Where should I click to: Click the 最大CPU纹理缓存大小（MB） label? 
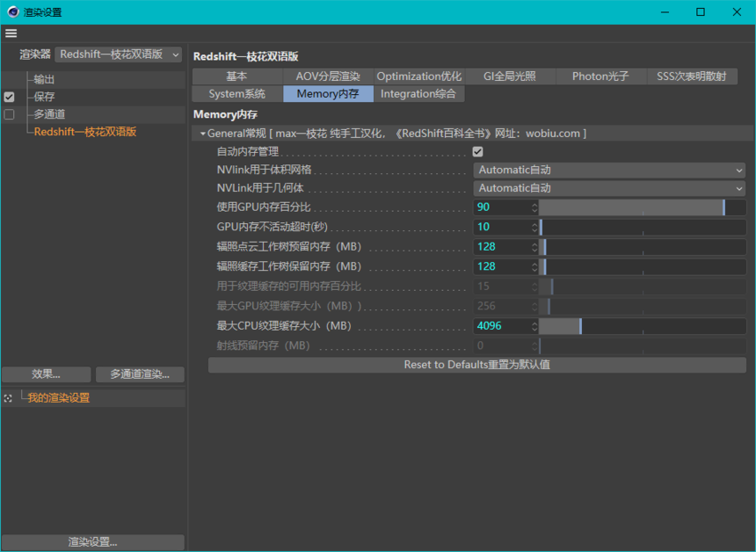click(284, 326)
